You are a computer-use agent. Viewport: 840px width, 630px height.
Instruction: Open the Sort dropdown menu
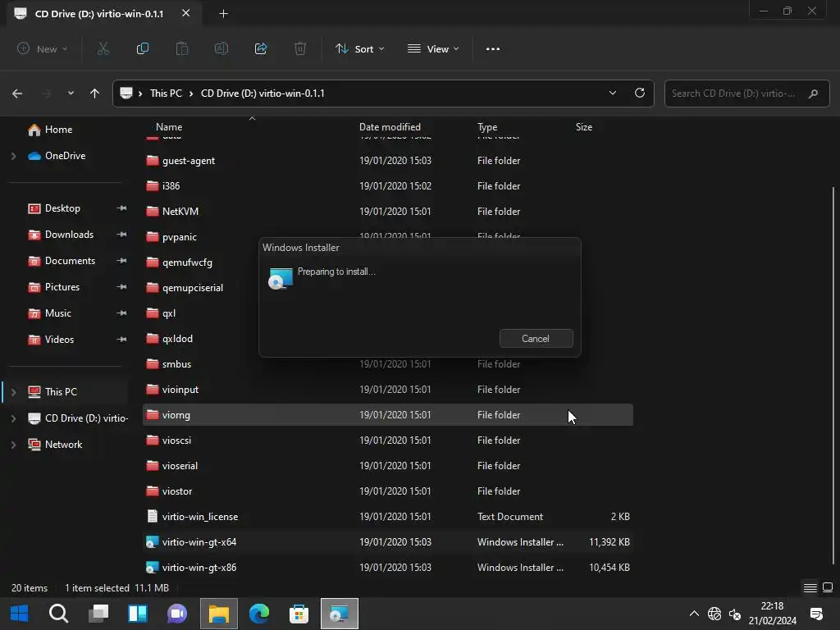point(359,48)
